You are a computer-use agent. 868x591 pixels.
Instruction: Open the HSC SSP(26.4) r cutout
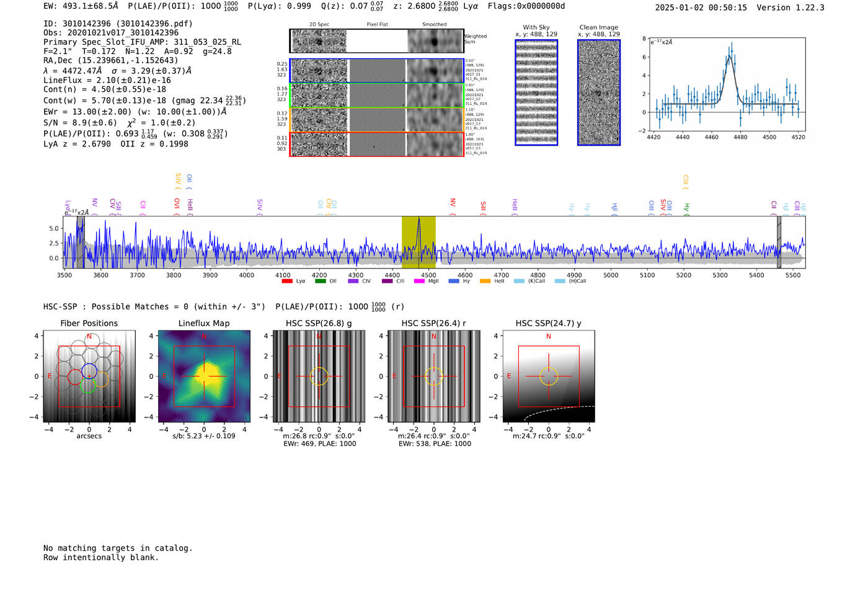coord(433,376)
